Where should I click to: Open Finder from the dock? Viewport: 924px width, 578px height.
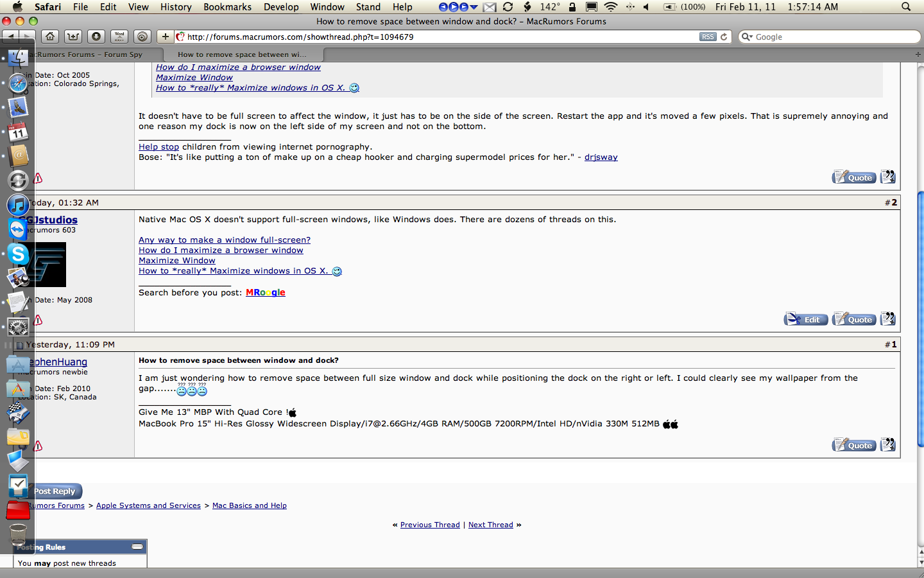click(x=18, y=58)
